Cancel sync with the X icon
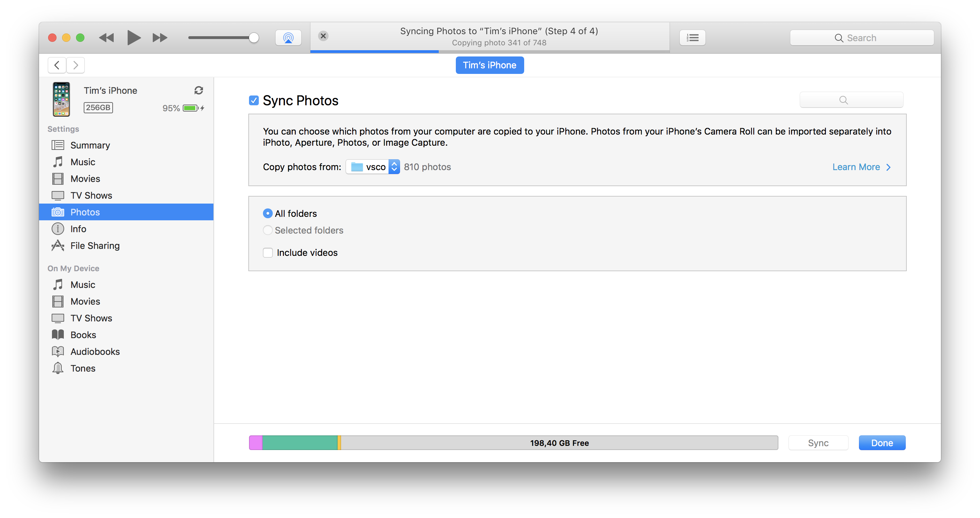The image size is (980, 518). tap(323, 36)
